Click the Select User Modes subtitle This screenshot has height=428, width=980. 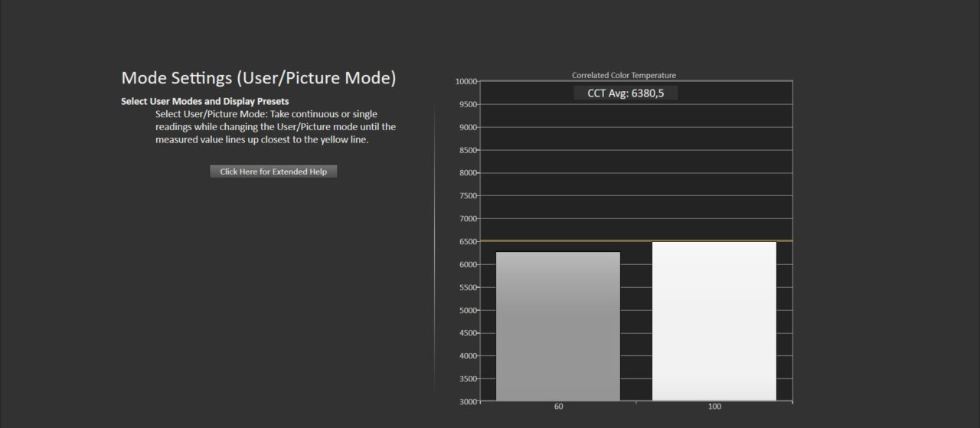pyautogui.click(x=204, y=101)
